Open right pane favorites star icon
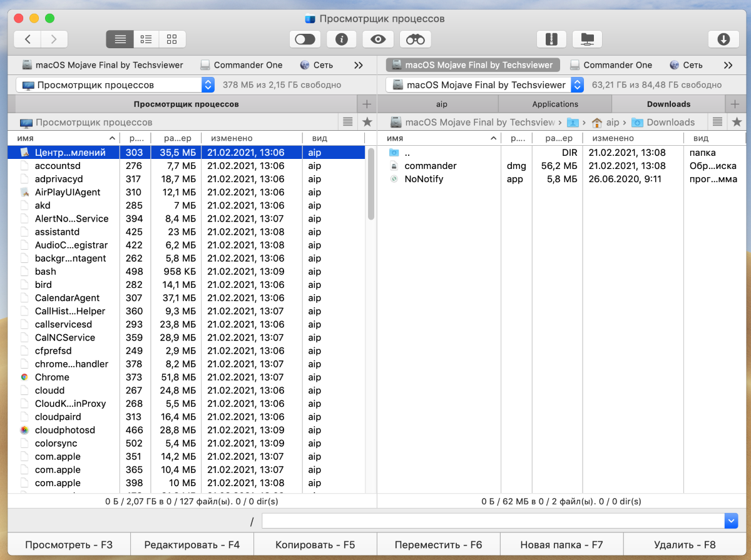 [x=737, y=122]
